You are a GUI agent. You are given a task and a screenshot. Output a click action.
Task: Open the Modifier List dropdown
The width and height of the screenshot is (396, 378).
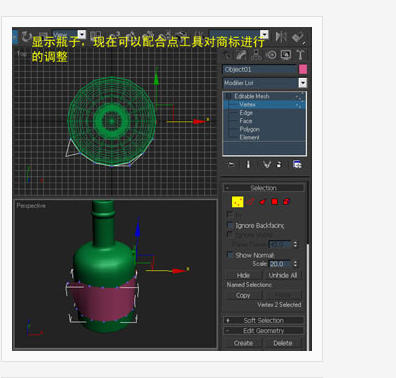[265, 83]
